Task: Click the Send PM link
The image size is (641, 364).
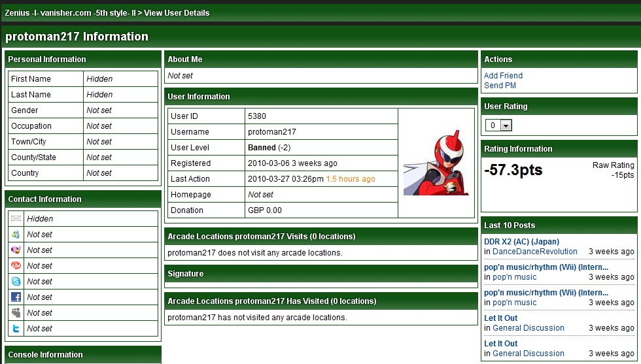Action: [x=500, y=86]
